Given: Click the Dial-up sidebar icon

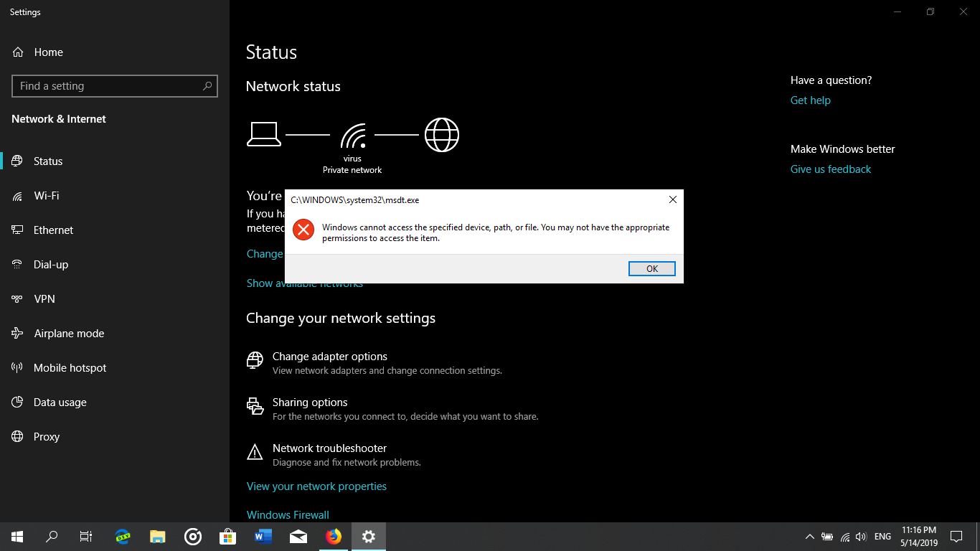Looking at the screenshot, I should pos(17,264).
